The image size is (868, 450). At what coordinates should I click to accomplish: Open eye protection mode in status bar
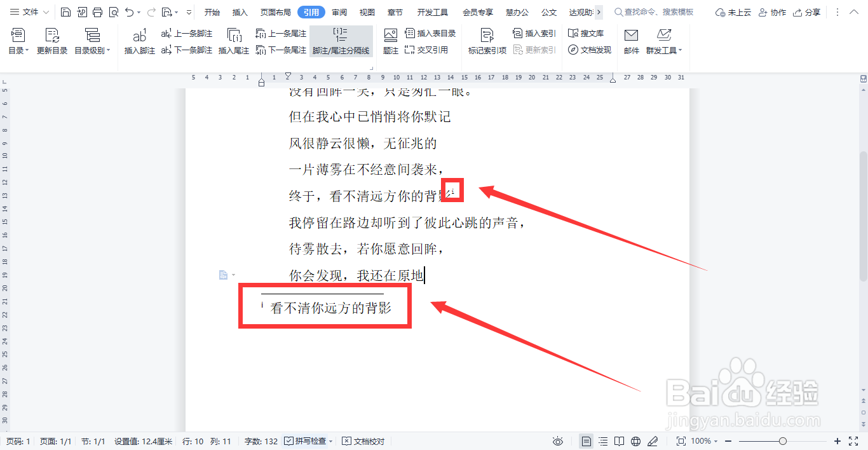(x=558, y=441)
